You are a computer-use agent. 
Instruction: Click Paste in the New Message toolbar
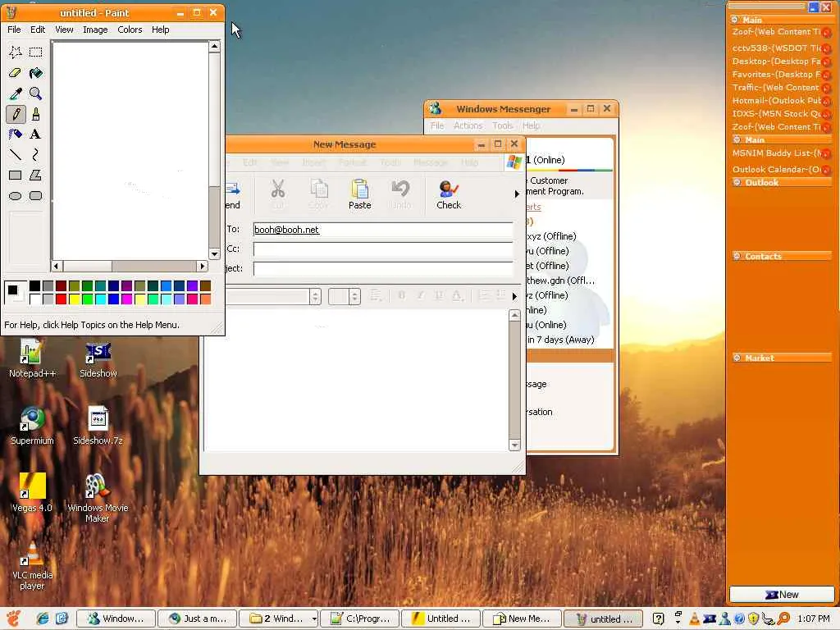tap(359, 194)
